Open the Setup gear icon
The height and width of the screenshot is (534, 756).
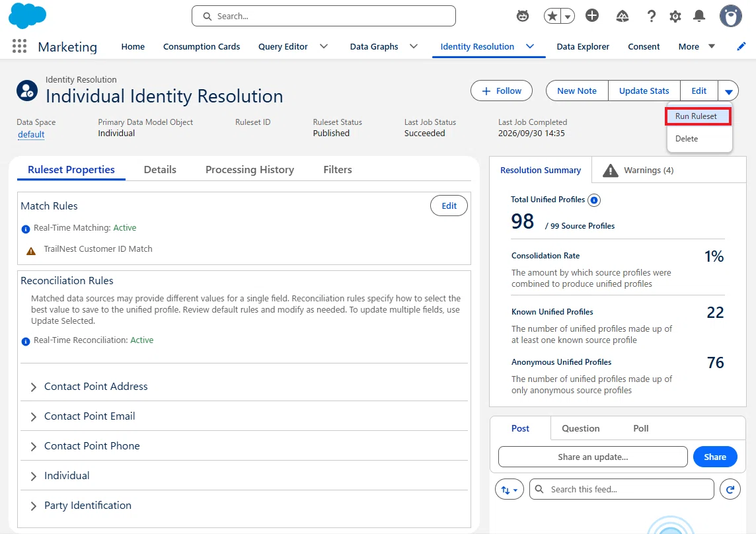(675, 17)
